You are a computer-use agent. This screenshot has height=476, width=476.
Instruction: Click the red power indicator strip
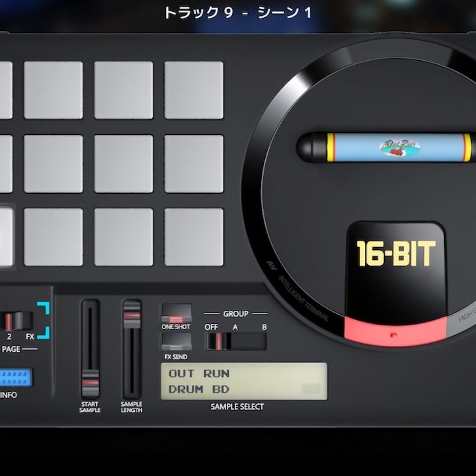(395, 332)
